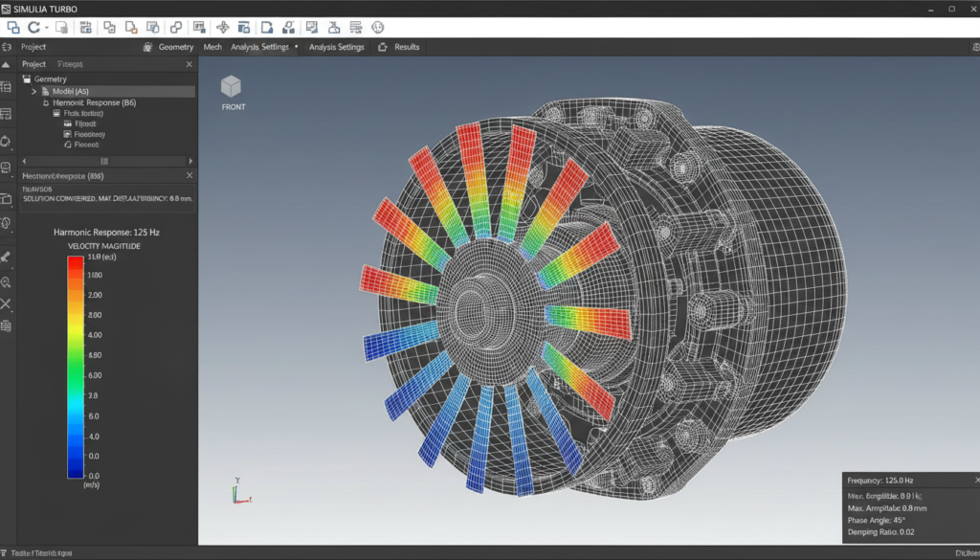Click the 3D box icon in the left sidebar
This screenshot has height=560, width=980.
pyautogui.click(x=6, y=199)
